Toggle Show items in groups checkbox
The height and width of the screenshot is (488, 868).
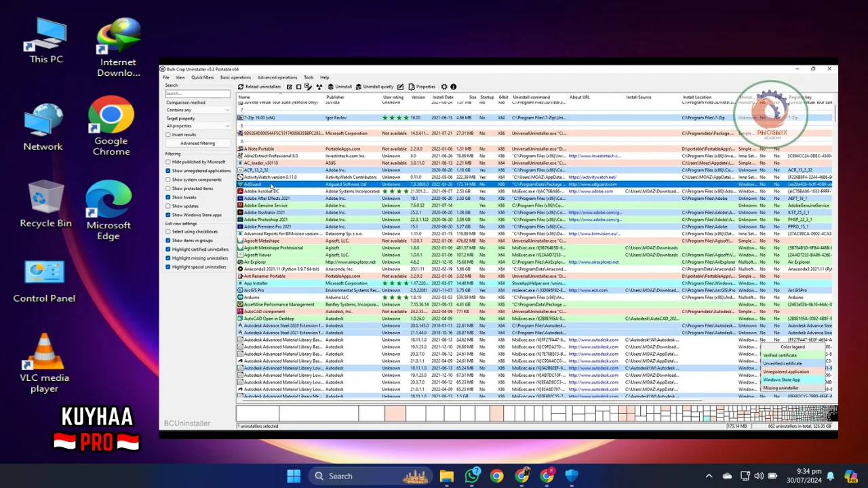point(168,241)
